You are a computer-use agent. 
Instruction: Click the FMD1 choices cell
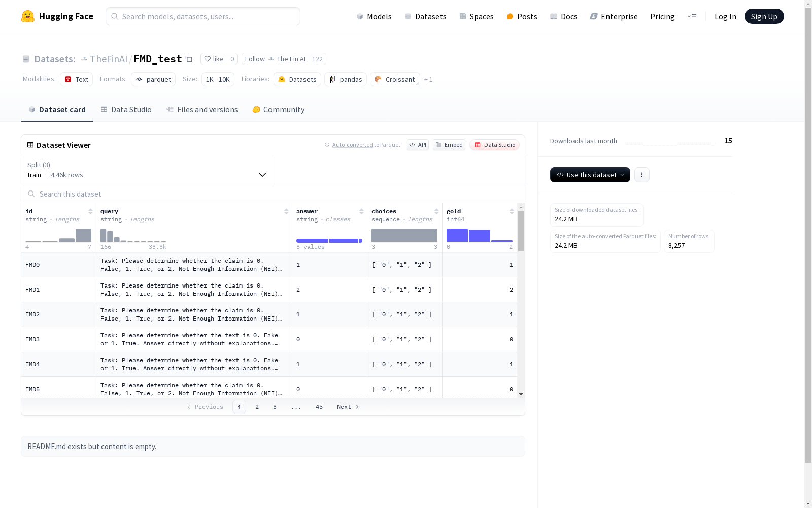[x=405, y=290]
